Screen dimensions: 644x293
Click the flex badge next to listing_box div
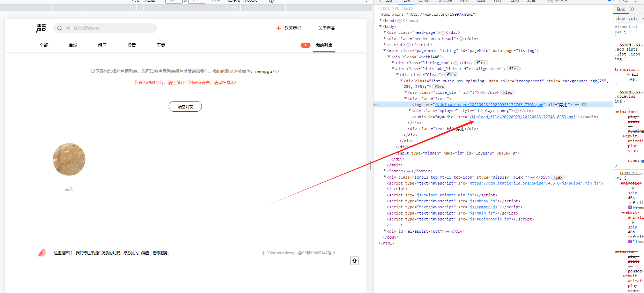(481, 63)
